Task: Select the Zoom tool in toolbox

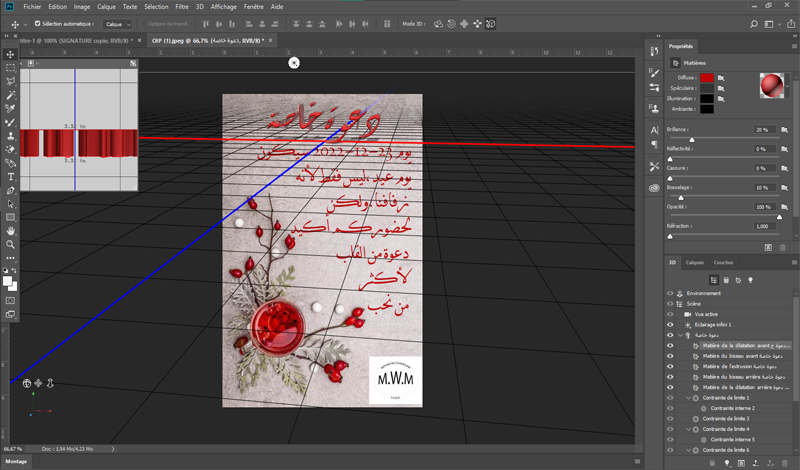Action: pos(10,244)
